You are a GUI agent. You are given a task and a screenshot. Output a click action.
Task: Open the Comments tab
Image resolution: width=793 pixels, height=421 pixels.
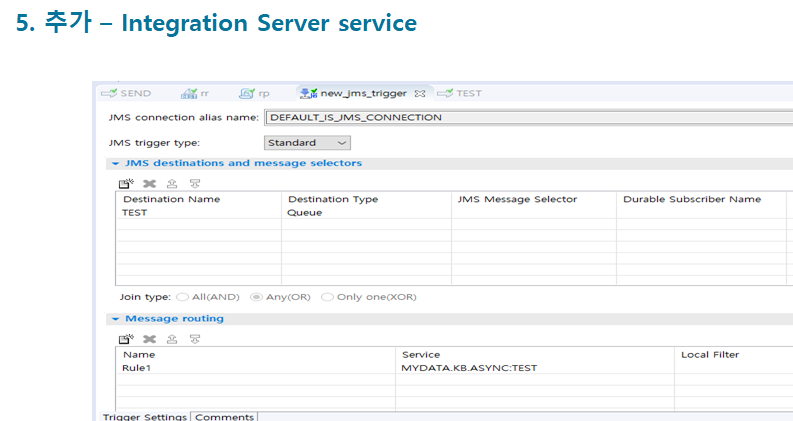[224, 416]
